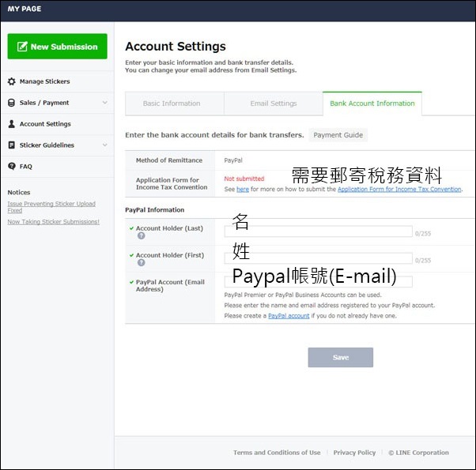Click help icon under Account Holder (Last)
Viewport: 476px width, 470px height.
pos(141,236)
